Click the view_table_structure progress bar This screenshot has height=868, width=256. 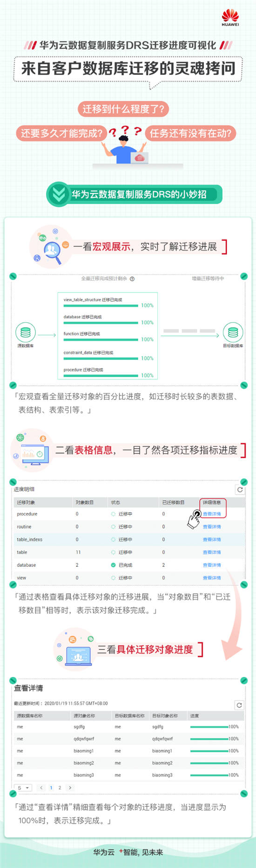pos(101,305)
